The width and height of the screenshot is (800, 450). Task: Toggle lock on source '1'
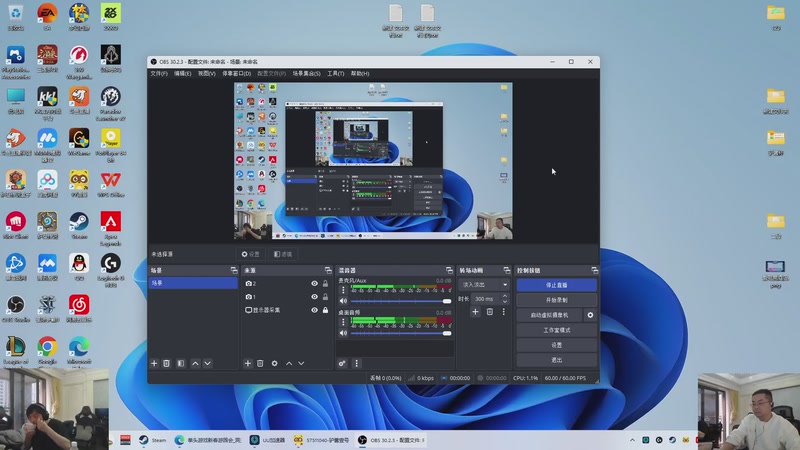(326, 296)
